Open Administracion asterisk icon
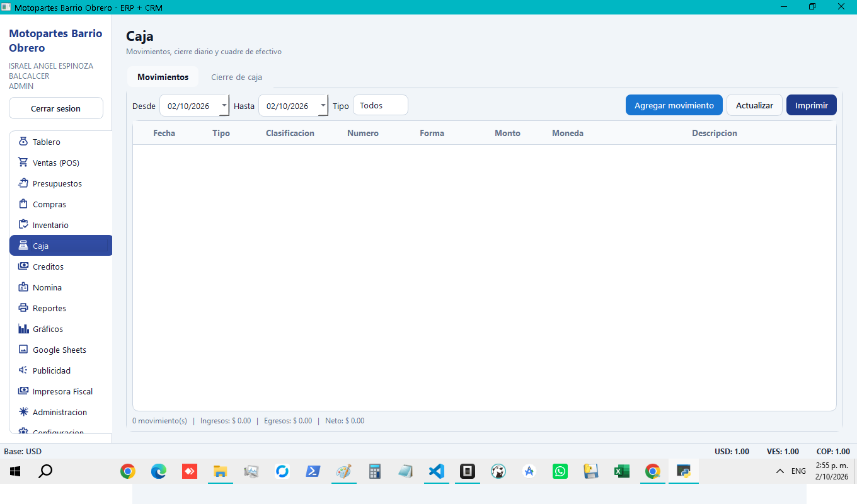857x504 pixels. coord(23,412)
